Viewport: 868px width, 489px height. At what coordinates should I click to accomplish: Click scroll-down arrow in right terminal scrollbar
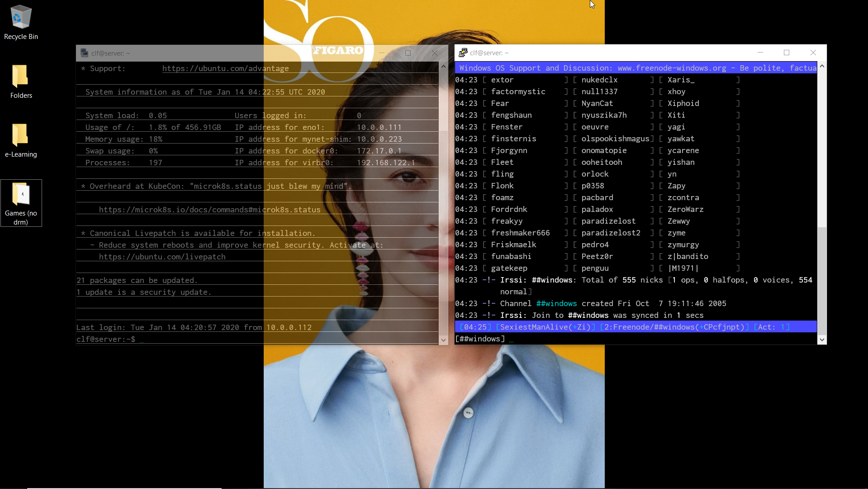pos(822,340)
